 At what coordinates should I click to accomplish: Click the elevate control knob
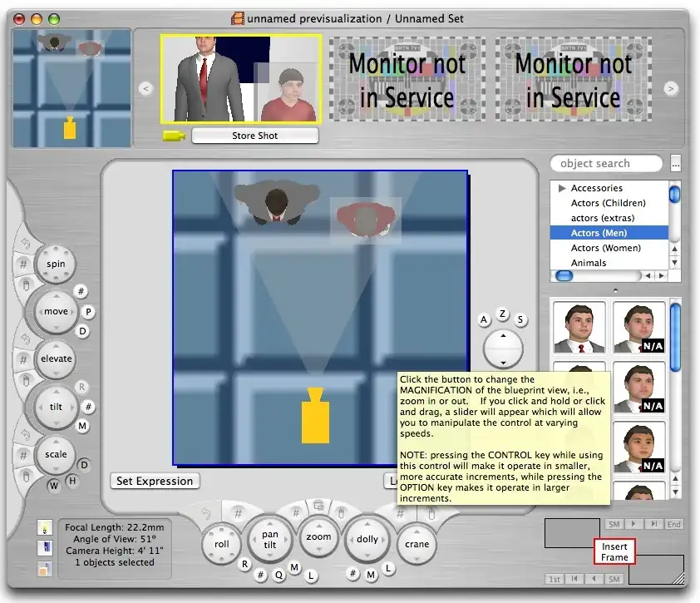click(56, 358)
